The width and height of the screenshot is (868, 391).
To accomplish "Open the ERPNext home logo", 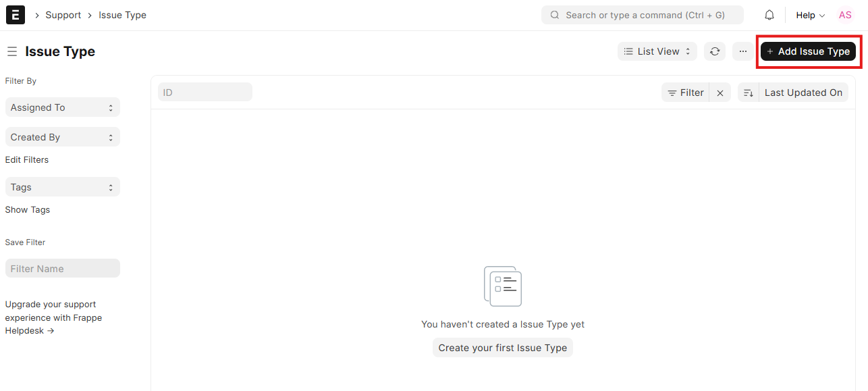I will pos(15,15).
